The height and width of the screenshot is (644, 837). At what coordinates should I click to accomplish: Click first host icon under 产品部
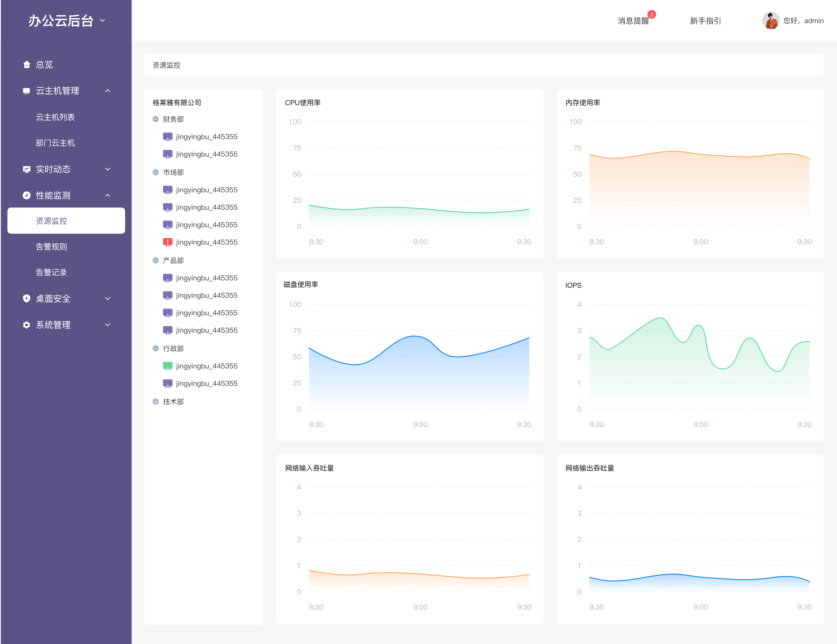tap(168, 278)
